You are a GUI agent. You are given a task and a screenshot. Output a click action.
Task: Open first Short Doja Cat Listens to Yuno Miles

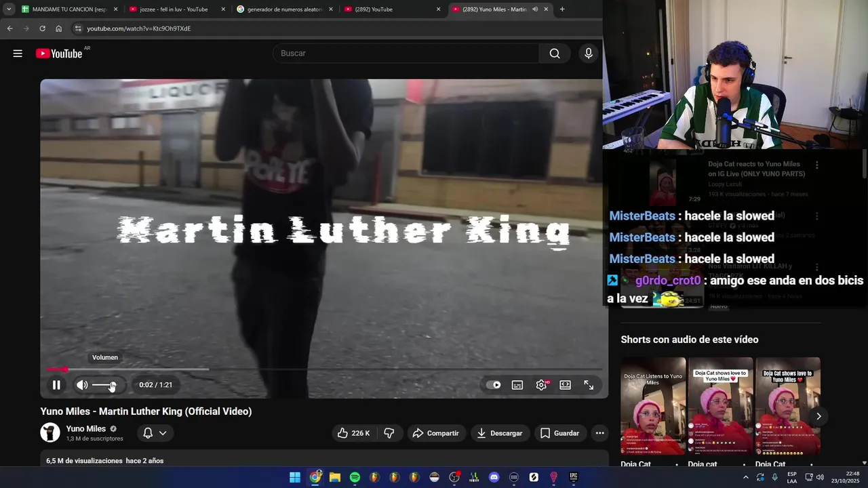653,406
